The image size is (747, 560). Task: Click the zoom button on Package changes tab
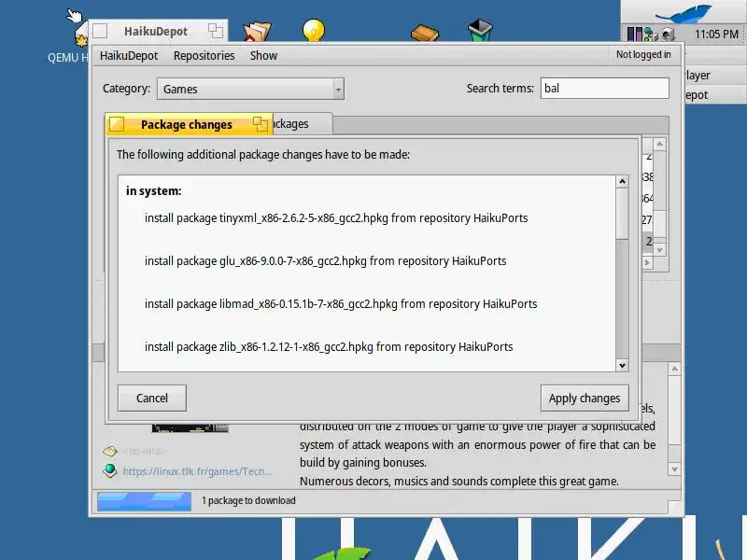[x=261, y=124]
